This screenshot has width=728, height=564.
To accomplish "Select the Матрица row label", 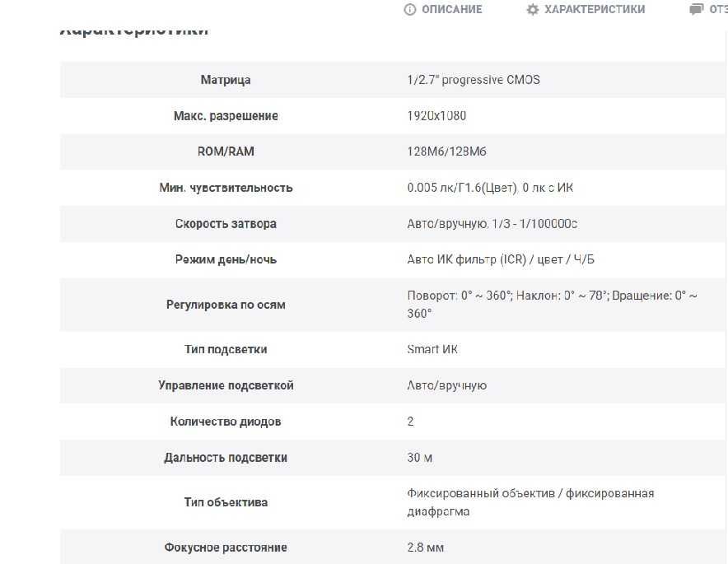I will coord(226,80).
